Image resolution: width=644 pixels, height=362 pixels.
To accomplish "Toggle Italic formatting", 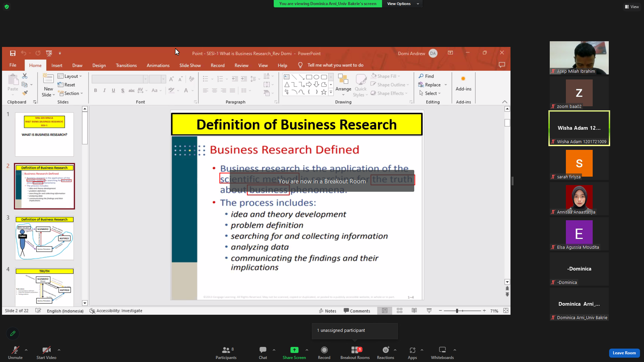I will coord(104,90).
